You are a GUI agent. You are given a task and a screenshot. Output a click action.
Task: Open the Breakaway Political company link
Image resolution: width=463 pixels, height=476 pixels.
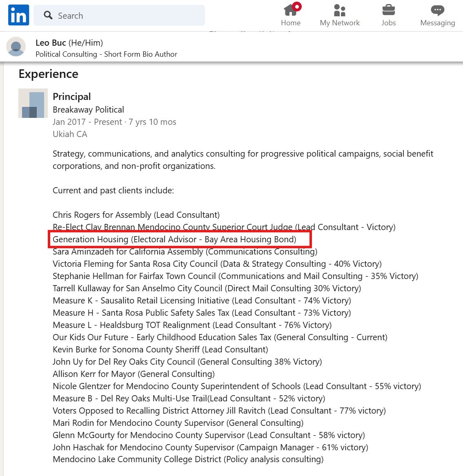click(89, 110)
